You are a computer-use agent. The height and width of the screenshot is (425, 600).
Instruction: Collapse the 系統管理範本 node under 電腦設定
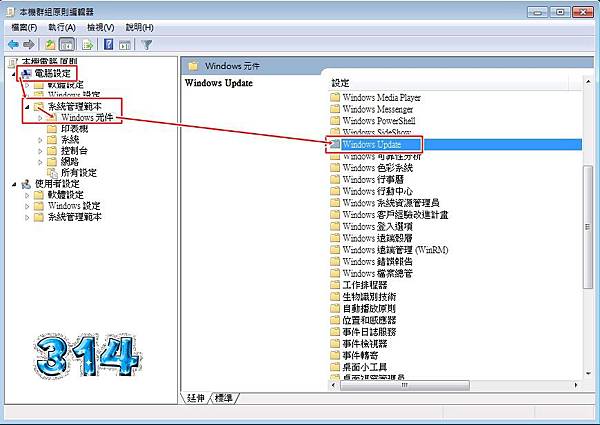(x=27, y=107)
